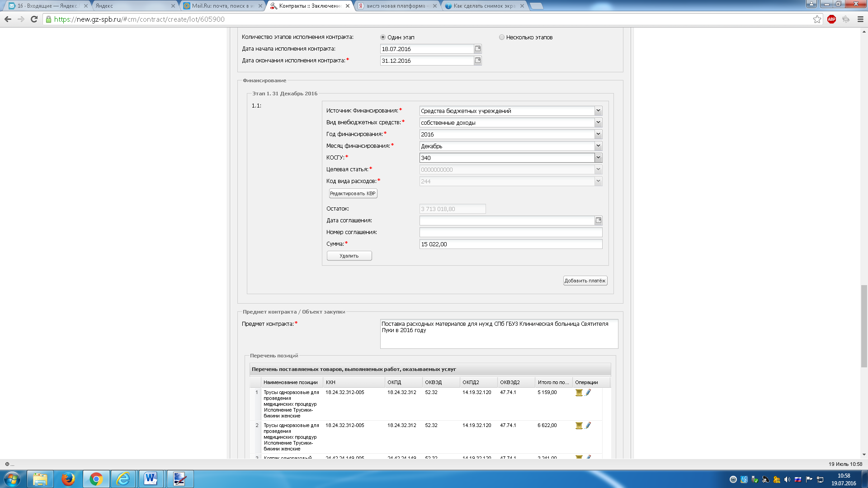Screen dimensions: 868x488
Task: Click the calendar icon for contract start date
Action: (x=478, y=49)
